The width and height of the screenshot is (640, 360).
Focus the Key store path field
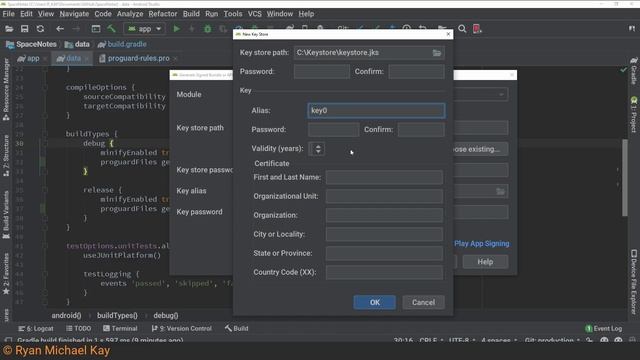pos(369,53)
